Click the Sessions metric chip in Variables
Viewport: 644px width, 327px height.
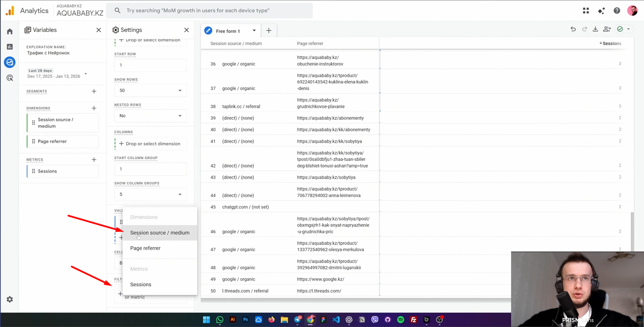(63, 171)
